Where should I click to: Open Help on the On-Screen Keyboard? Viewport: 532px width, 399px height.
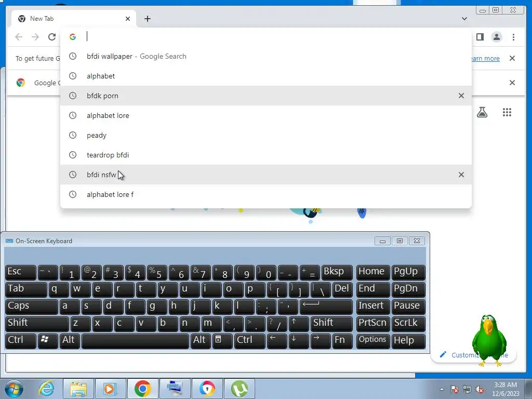pos(408,341)
